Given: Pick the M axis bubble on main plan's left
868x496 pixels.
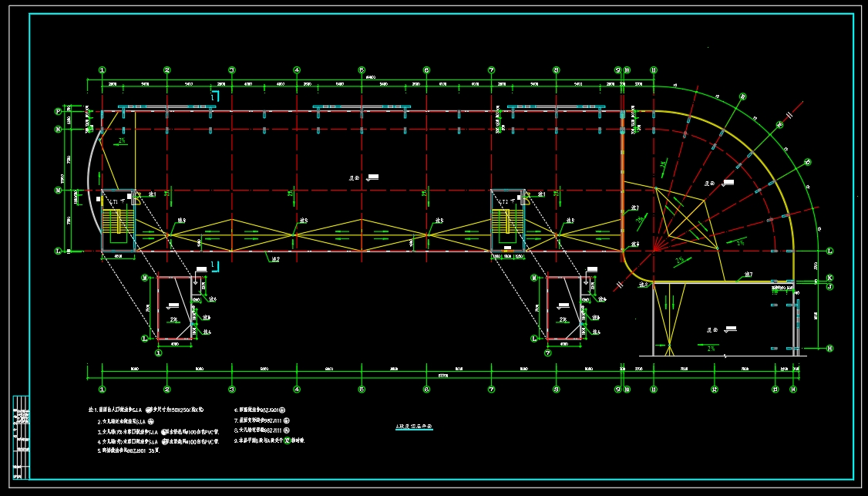Looking at the screenshot, I should [x=58, y=190].
